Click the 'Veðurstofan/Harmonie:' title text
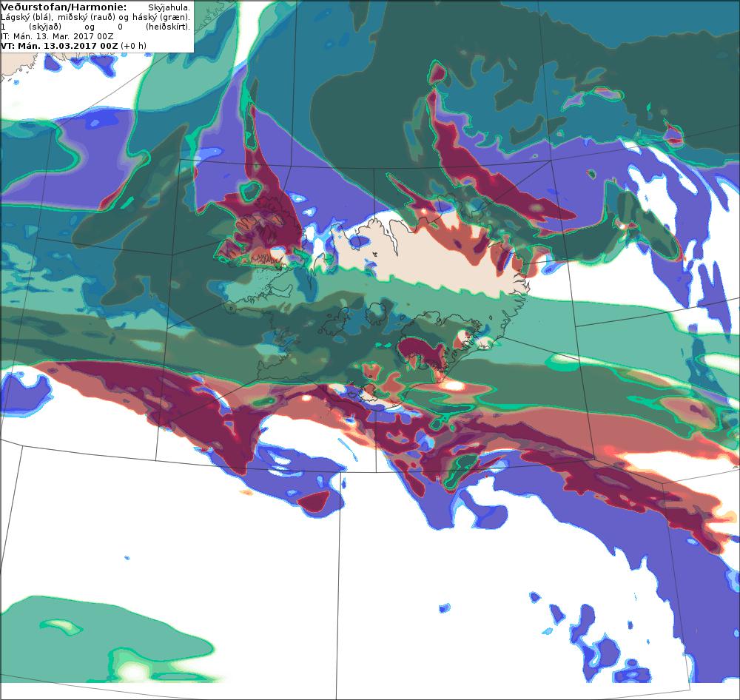 pyautogui.click(x=64, y=7)
